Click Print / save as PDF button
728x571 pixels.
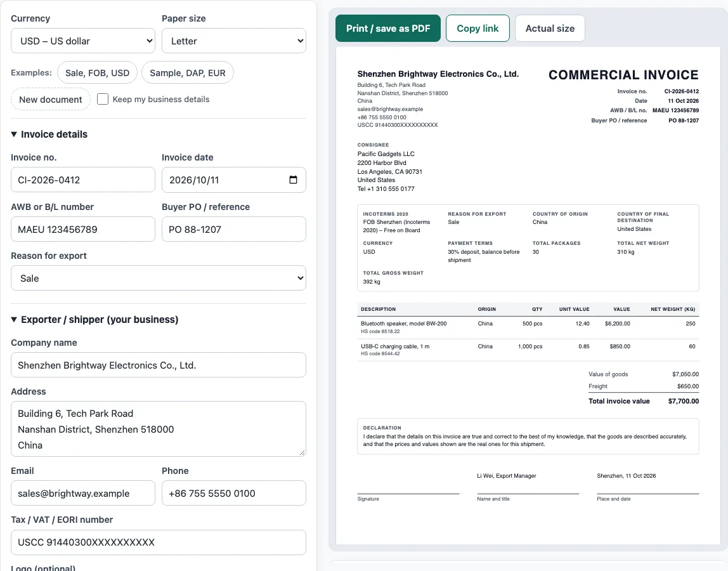pos(388,29)
